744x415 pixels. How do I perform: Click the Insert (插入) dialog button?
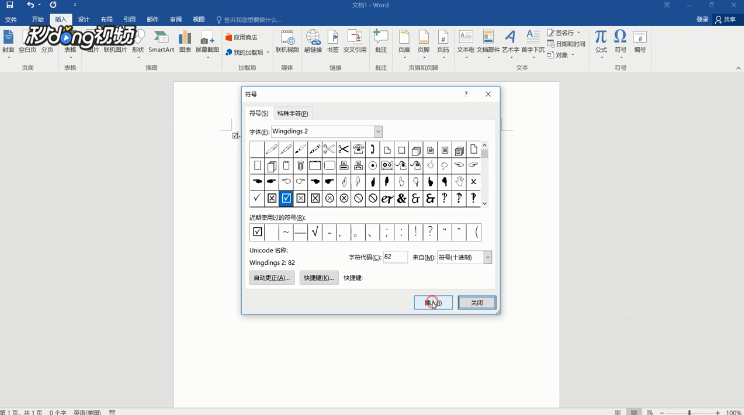[x=433, y=303]
